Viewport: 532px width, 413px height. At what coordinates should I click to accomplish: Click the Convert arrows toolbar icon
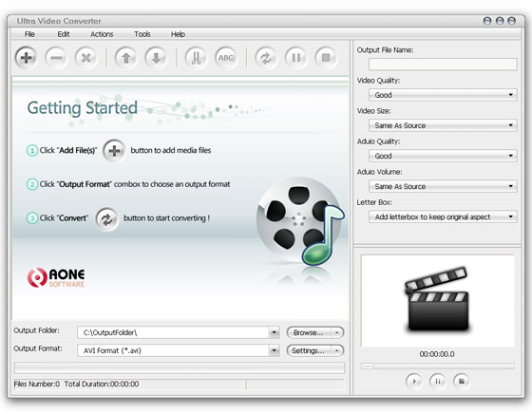266,58
